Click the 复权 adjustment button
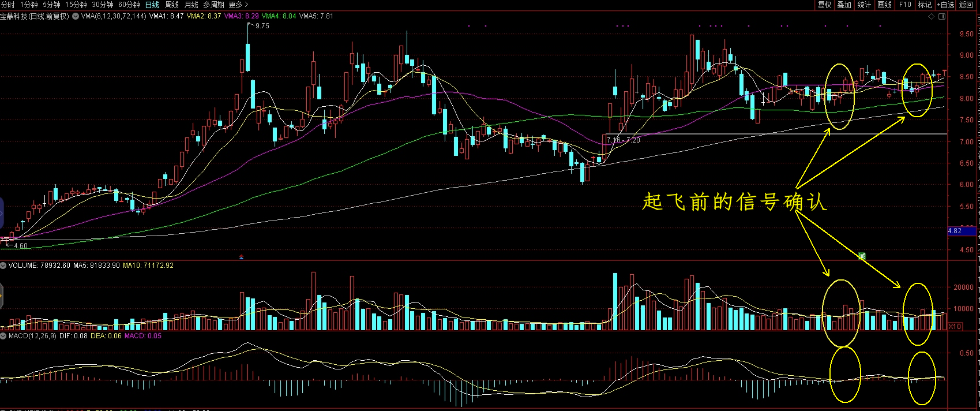Screen dimensions: 980x411 pos(825,5)
